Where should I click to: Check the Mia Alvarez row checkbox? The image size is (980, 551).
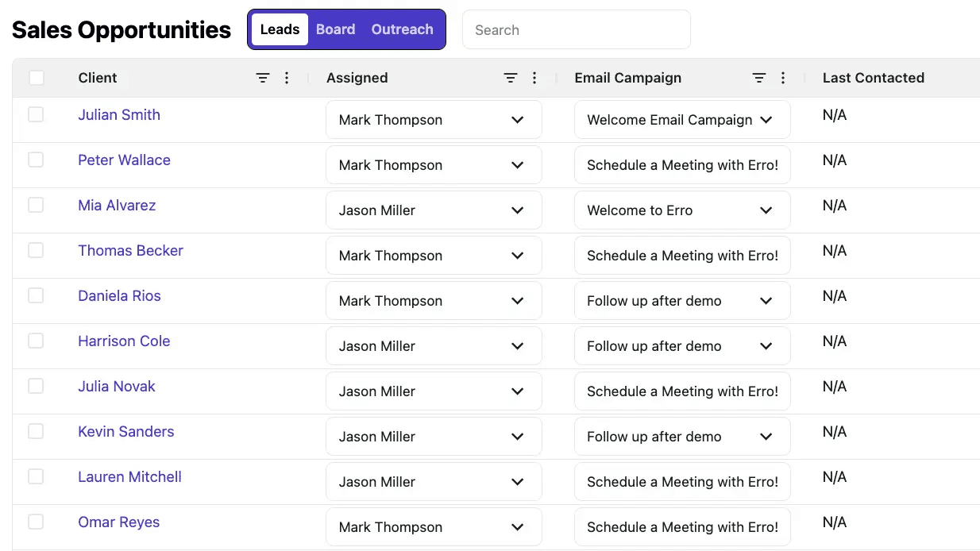tap(36, 205)
